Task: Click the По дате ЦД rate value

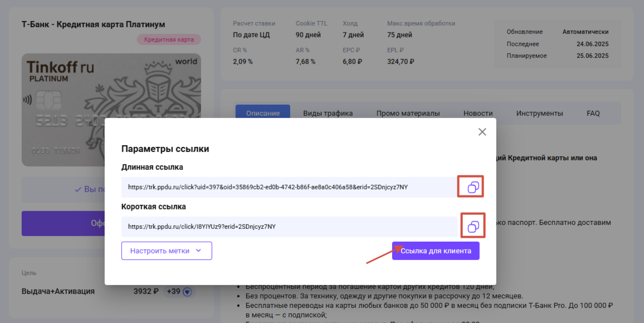Action: 251,35
